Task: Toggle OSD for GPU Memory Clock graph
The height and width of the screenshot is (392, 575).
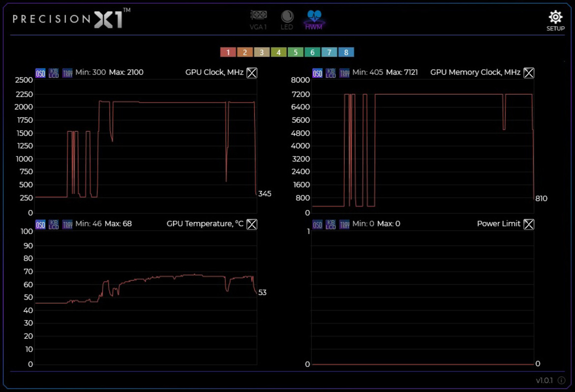Action: (x=318, y=73)
